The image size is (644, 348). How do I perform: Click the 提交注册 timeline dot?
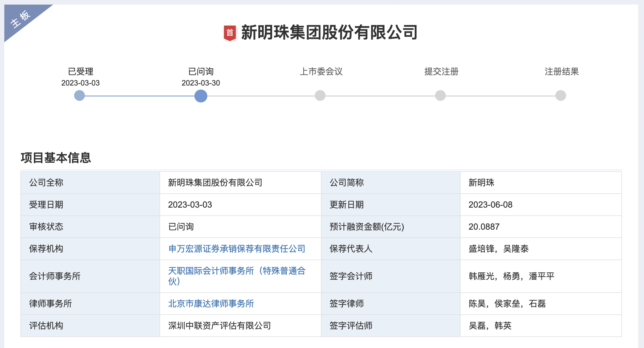pos(440,96)
